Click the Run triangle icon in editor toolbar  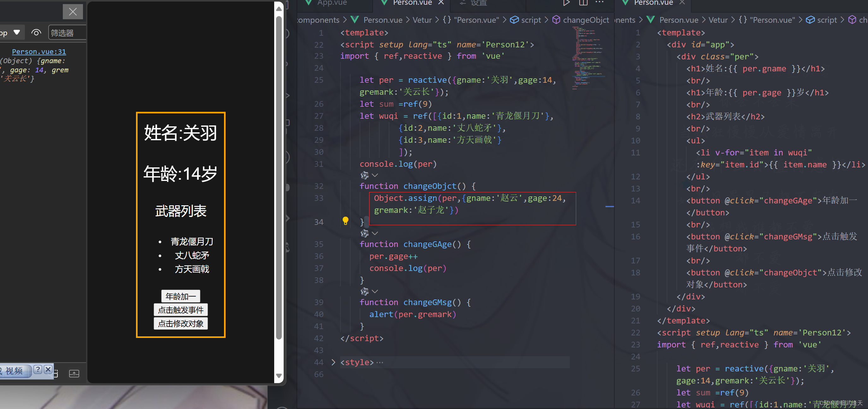tap(566, 3)
